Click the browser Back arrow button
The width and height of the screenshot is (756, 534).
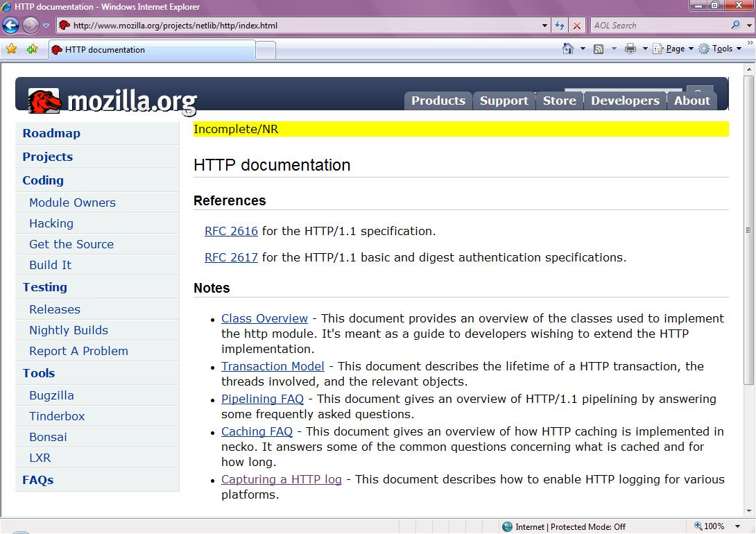[11, 26]
